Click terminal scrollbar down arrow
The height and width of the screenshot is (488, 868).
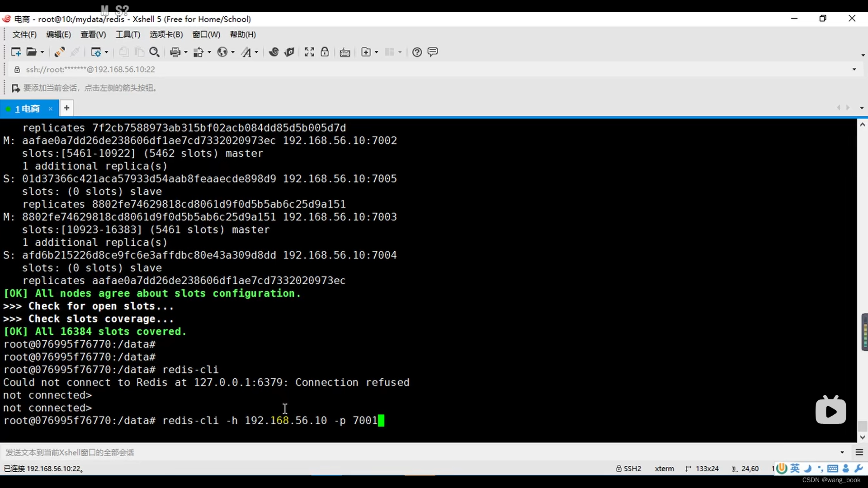[863, 437]
